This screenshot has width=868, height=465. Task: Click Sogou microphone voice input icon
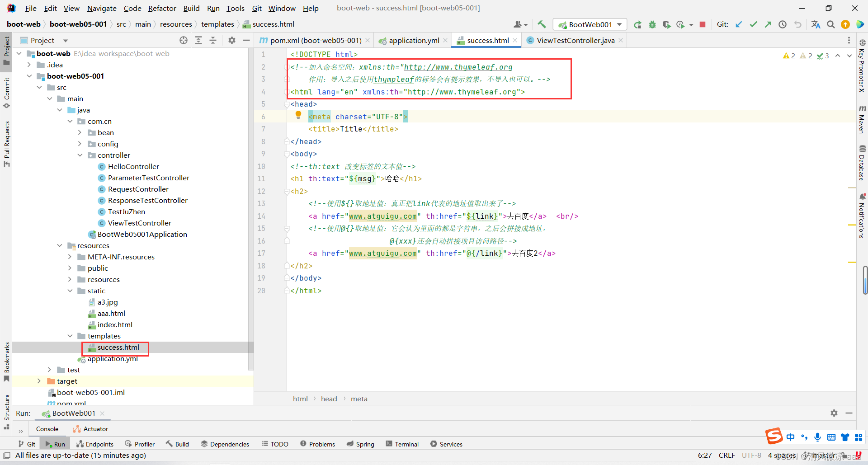point(817,437)
